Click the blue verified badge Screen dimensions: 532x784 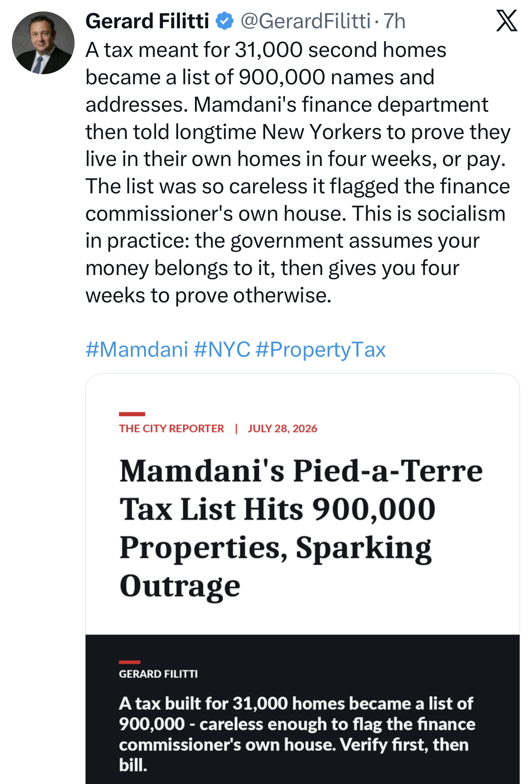[x=225, y=21]
